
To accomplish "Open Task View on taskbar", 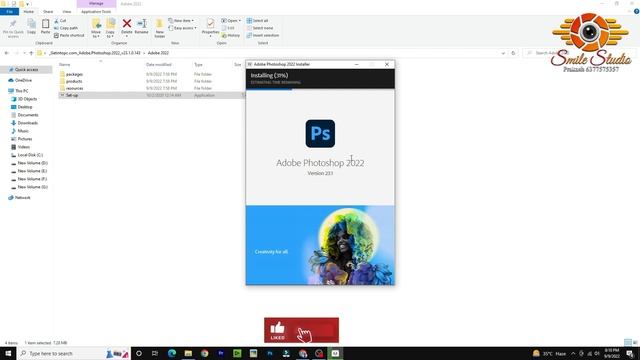I will (x=155, y=353).
